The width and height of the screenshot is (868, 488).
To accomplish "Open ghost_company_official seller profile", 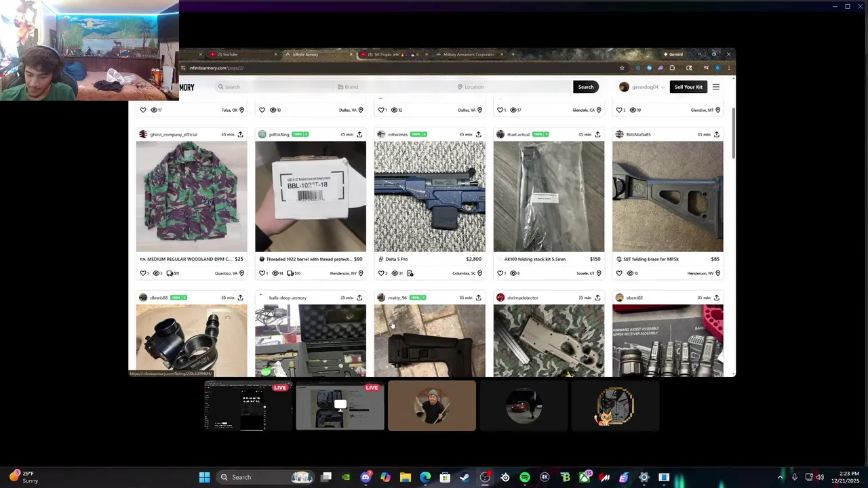I will (174, 134).
